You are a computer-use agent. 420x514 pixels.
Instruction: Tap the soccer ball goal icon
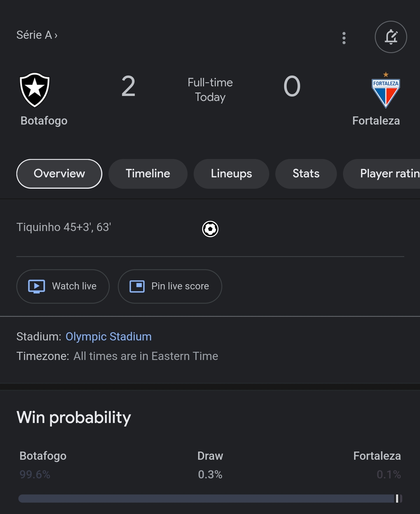[x=210, y=229]
